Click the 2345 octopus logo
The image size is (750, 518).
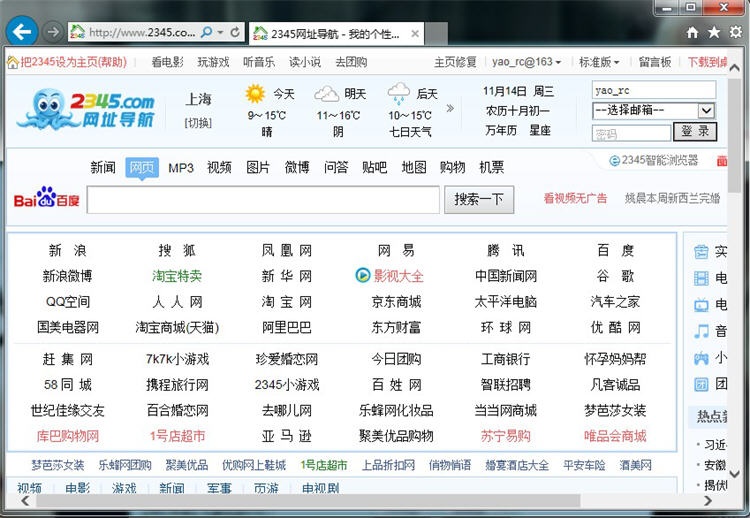[x=91, y=110]
